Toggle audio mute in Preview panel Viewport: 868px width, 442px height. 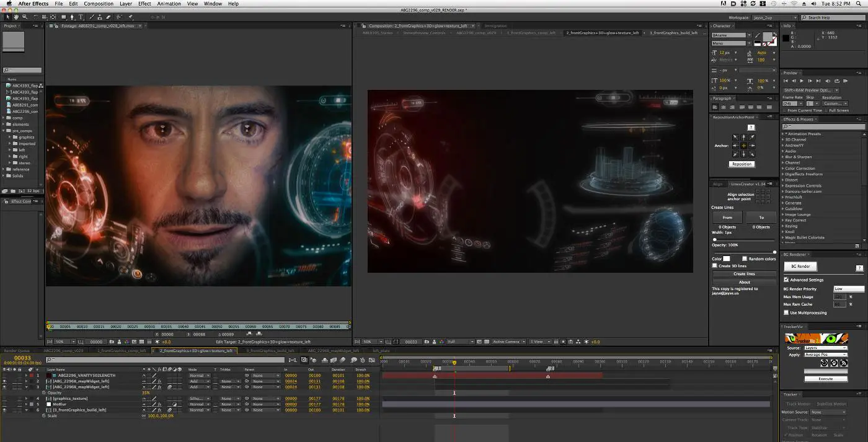(x=828, y=81)
